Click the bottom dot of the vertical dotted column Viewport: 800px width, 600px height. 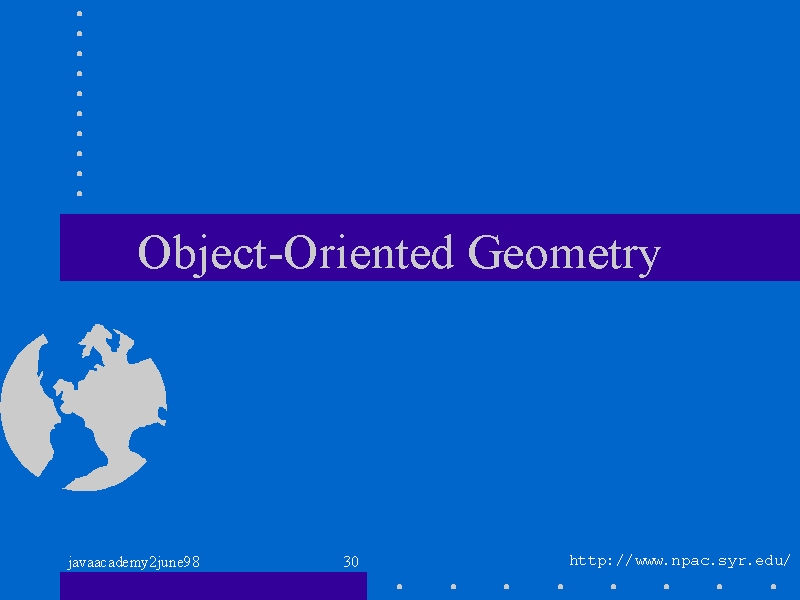coord(80,193)
